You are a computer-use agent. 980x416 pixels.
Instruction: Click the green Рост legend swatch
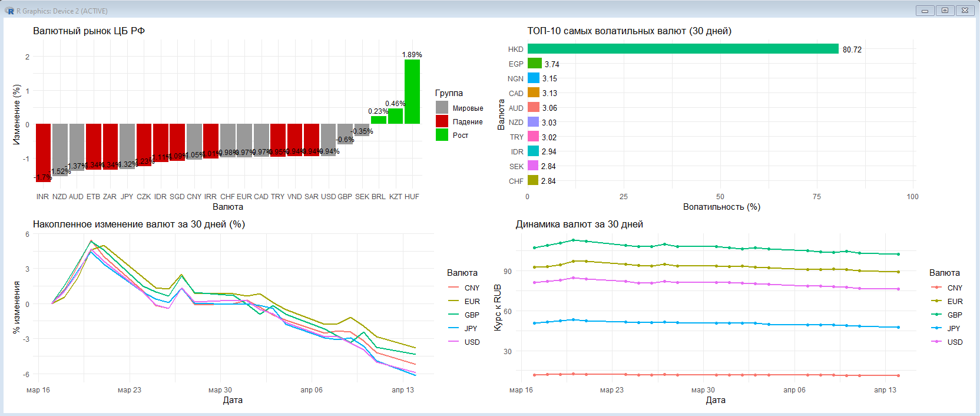(442, 135)
